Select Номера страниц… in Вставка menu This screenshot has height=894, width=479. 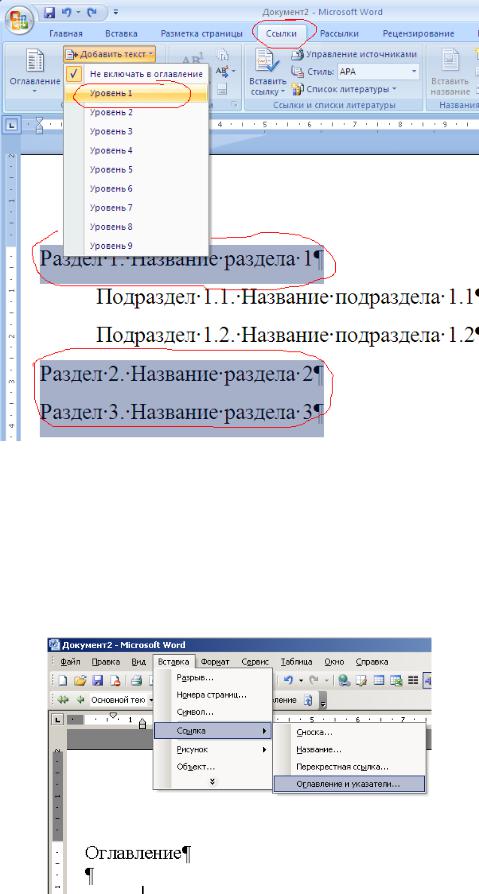pyautogui.click(x=212, y=695)
